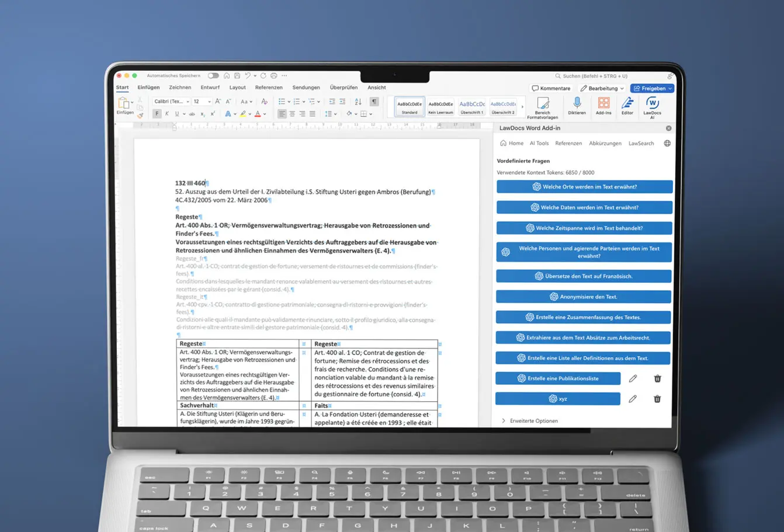Screen dimensions: 784x532
Task: Click the Suchen search field
Action: click(x=608, y=76)
